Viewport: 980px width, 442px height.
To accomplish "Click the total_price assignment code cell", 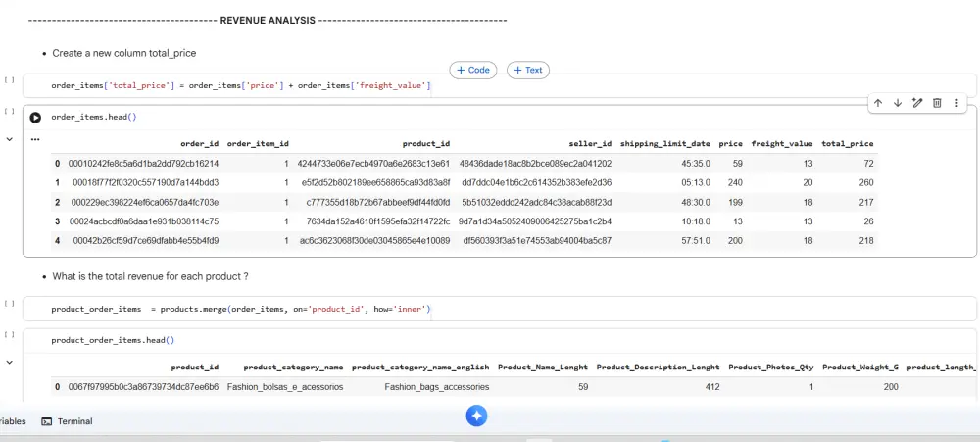I will 500,85.
